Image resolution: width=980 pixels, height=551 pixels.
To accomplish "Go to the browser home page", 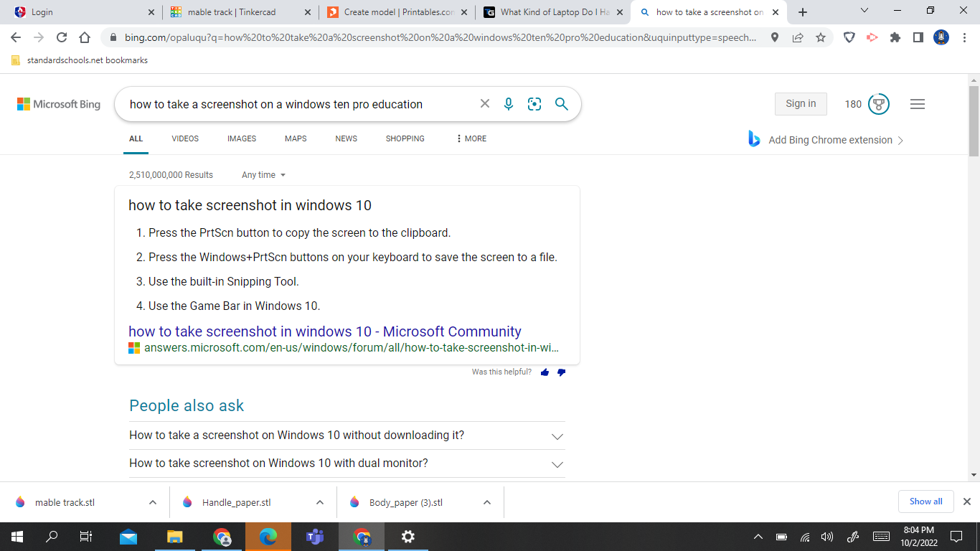I will tap(85, 37).
